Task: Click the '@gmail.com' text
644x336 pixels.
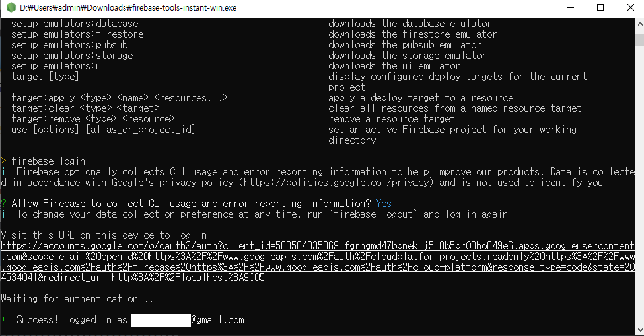Action: click(218, 320)
